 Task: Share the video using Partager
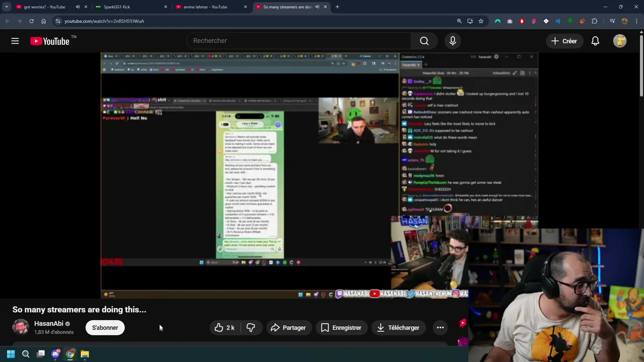point(288,328)
